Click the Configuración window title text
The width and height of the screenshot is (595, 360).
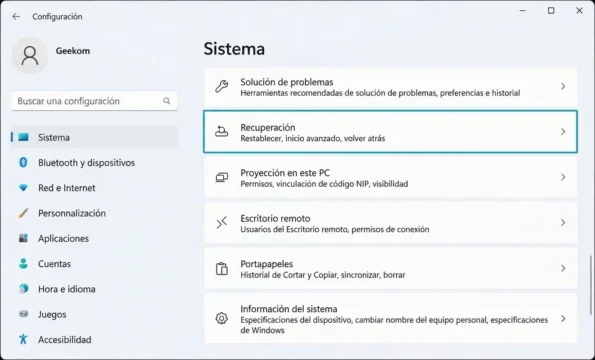(57, 16)
